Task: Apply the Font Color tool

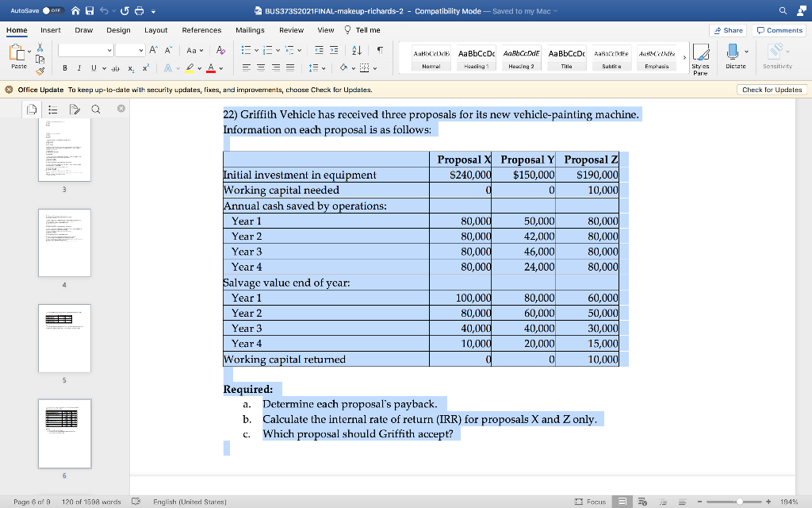Action: (211, 68)
